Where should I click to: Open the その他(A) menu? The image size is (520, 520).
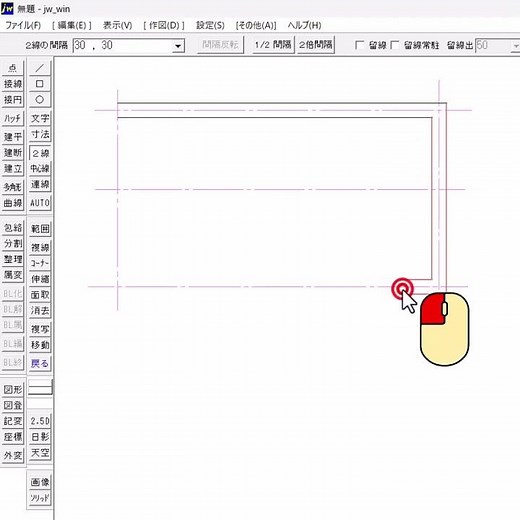pyautogui.click(x=256, y=25)
